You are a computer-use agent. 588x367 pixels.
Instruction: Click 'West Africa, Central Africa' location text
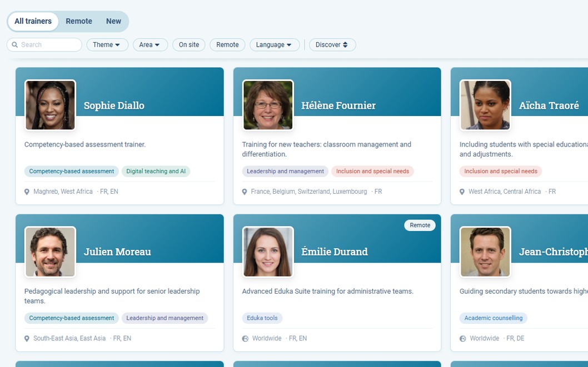tap(505, 192)
